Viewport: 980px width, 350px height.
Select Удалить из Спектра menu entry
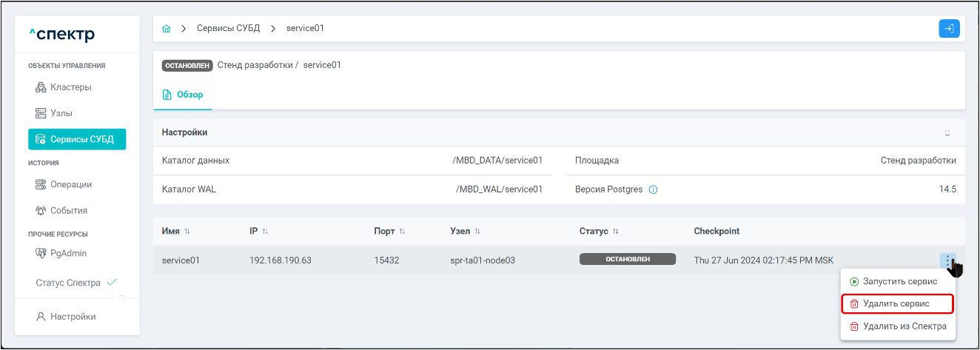[897, 326]
